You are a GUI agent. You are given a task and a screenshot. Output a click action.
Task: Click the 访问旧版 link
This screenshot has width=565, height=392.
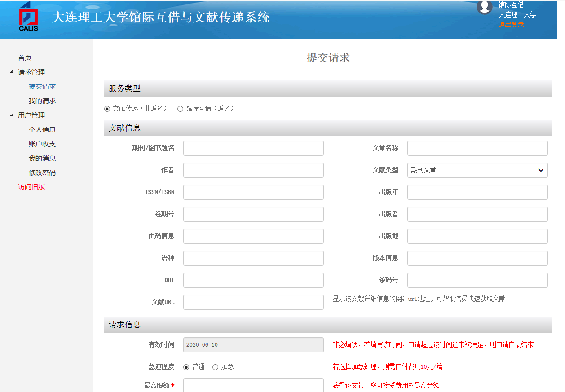(31, 187)
